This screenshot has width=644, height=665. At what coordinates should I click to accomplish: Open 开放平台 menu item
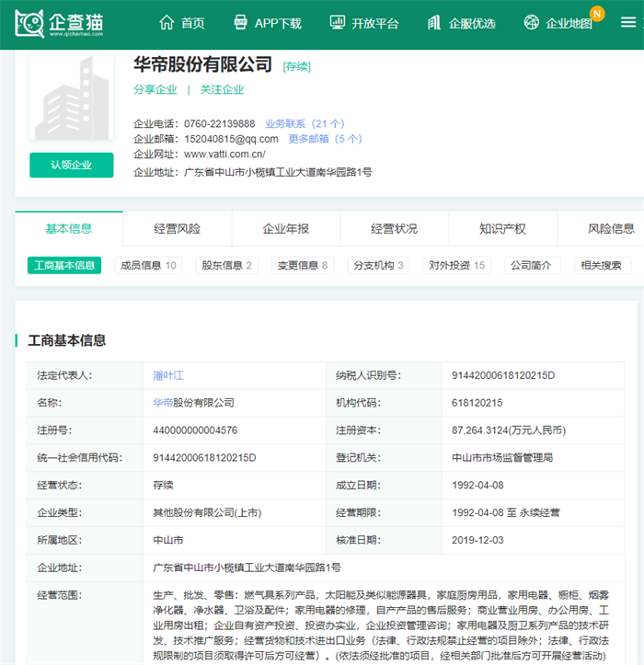[x=375, y=23]
